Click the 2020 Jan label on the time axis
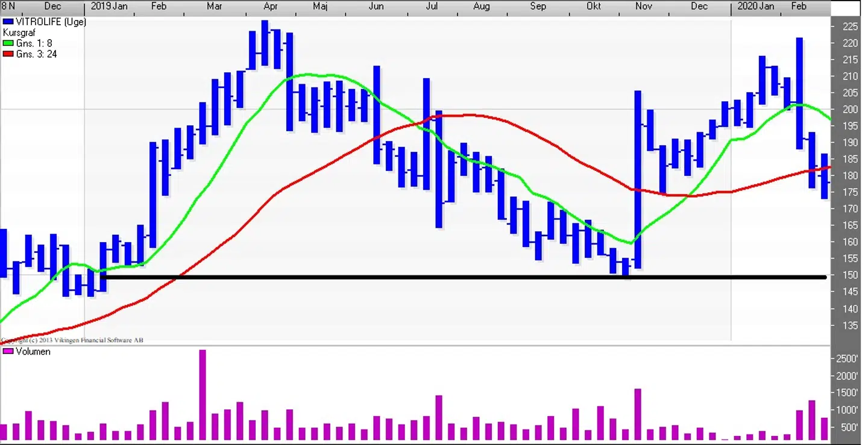 pyautogui.click(x=756, y=7)
